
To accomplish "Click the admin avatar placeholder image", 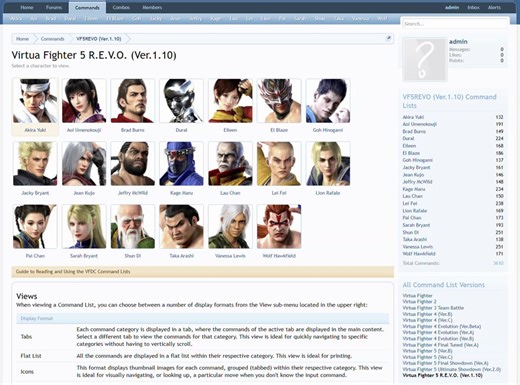I will pos(425,60).
